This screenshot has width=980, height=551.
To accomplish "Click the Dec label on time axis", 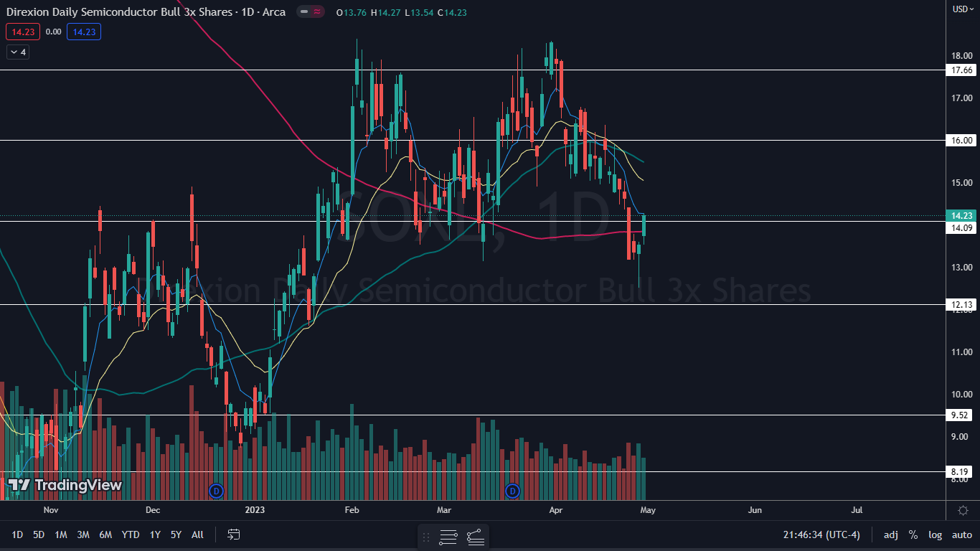I will pos(152,510).
